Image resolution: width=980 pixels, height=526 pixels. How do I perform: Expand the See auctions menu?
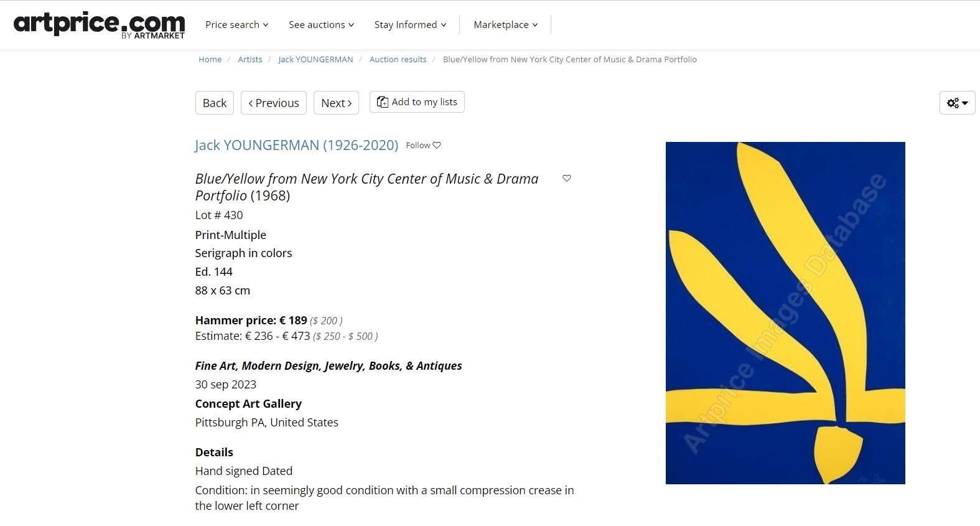[322, 24]
